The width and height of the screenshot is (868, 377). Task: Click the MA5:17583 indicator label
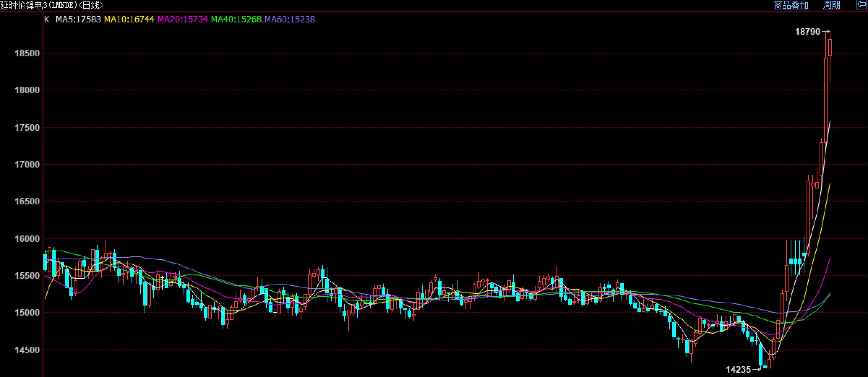tap(78, 19)
